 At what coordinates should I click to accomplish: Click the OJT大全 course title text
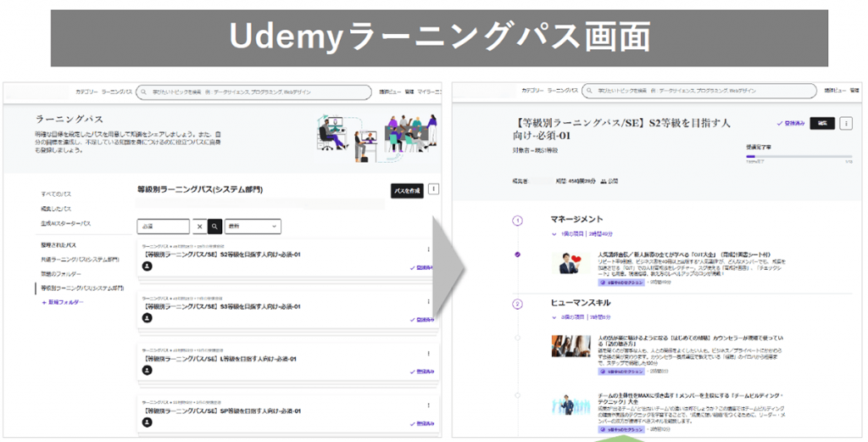[684, 255]
